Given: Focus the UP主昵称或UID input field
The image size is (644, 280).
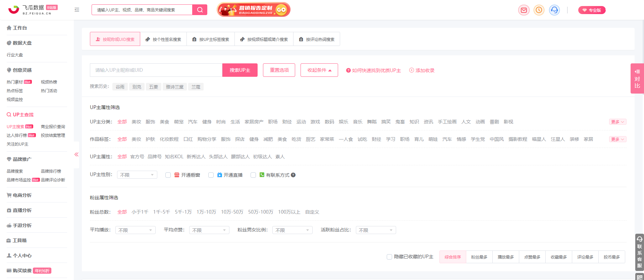Looking at the screenshot, I should pos(156,70).
